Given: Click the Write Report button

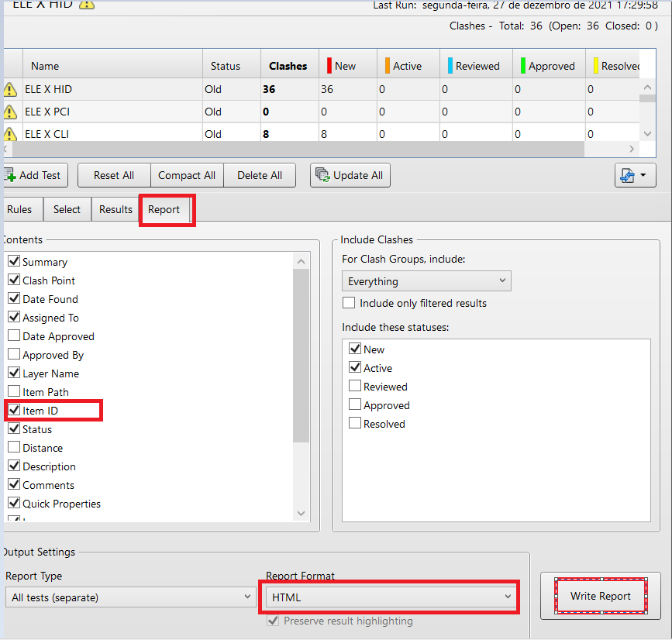Looking at the screenshot, I should click(x=601, y=596).
